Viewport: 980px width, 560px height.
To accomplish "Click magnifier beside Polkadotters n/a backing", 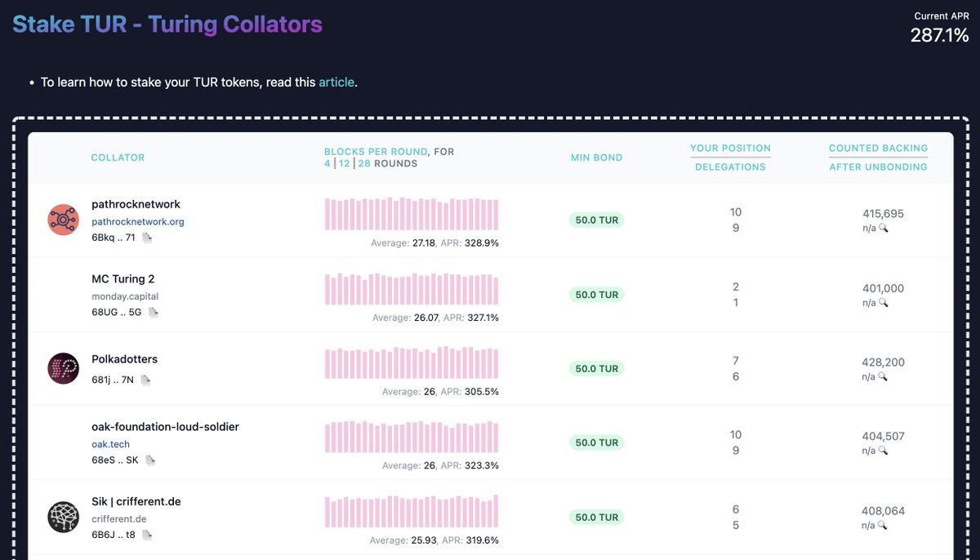I will [884, 376].
